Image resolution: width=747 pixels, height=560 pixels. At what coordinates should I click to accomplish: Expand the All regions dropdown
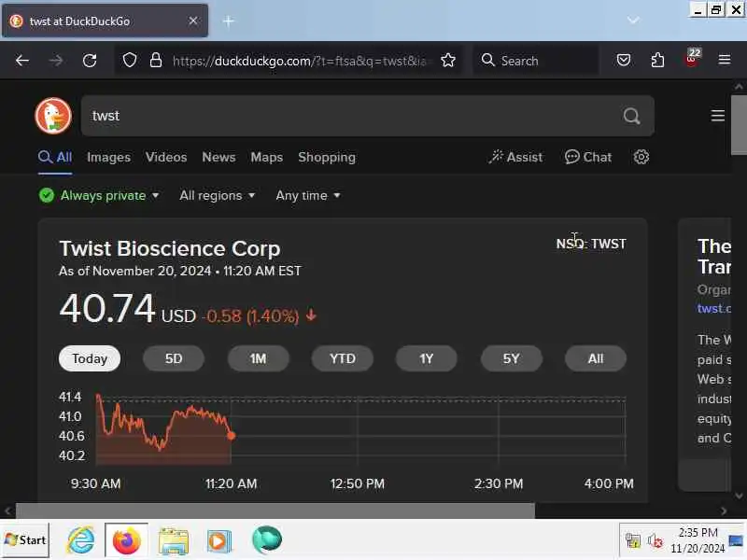[x=218, y=195]
